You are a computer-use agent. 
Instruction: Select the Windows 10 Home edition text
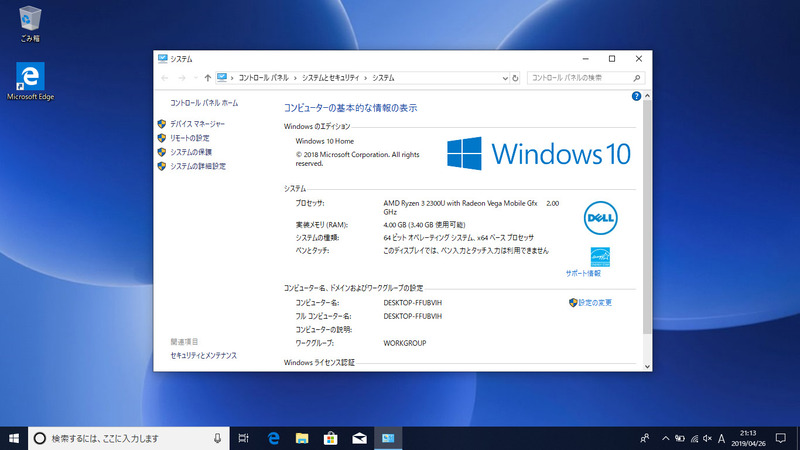[x=324, y=141]
